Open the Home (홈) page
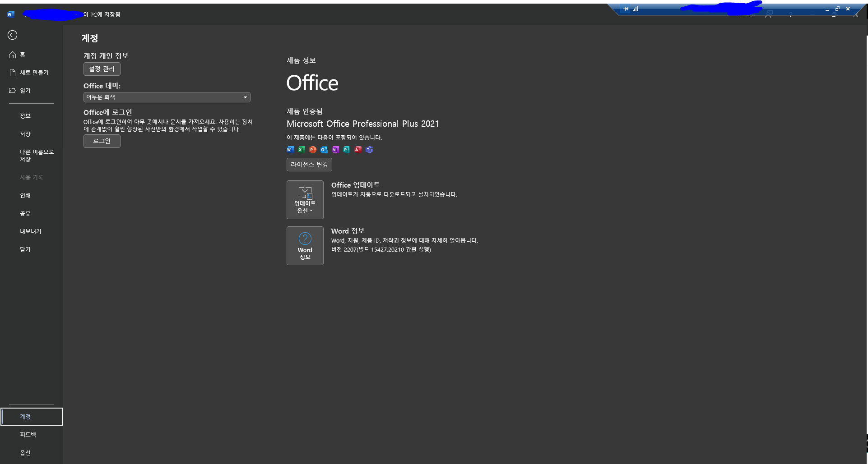This screenshot has width=868, height=464. click(x=32, y=55)
